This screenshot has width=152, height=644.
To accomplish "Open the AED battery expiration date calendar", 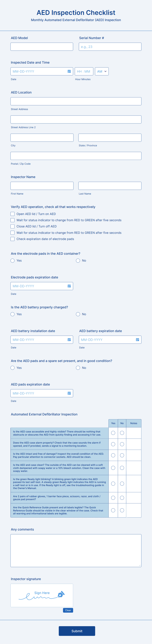I will 137,340.
